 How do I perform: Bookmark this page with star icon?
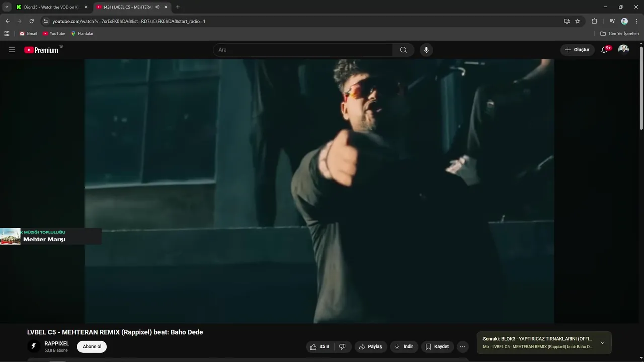point(578,21)
